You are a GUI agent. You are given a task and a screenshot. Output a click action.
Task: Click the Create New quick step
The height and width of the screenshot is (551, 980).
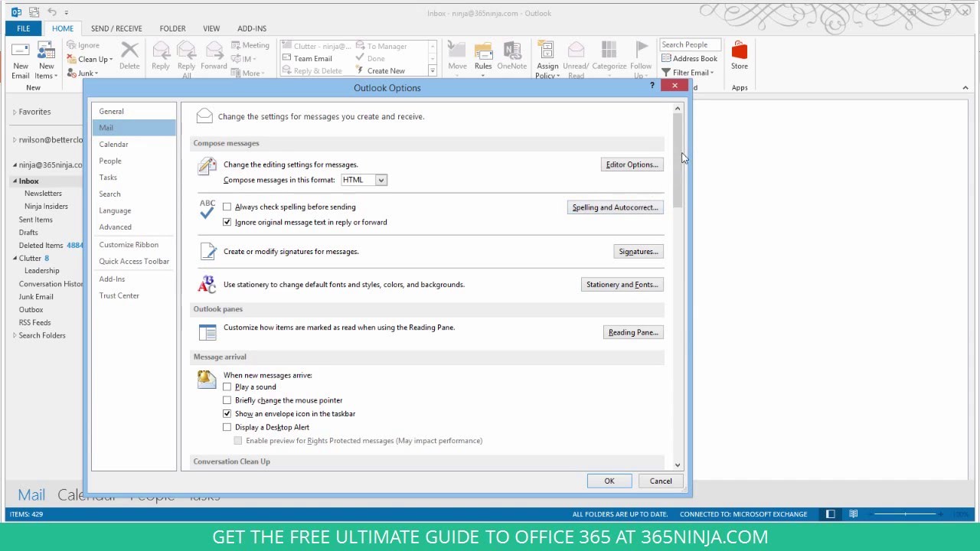pyautogui.click(x=380, y=71)
